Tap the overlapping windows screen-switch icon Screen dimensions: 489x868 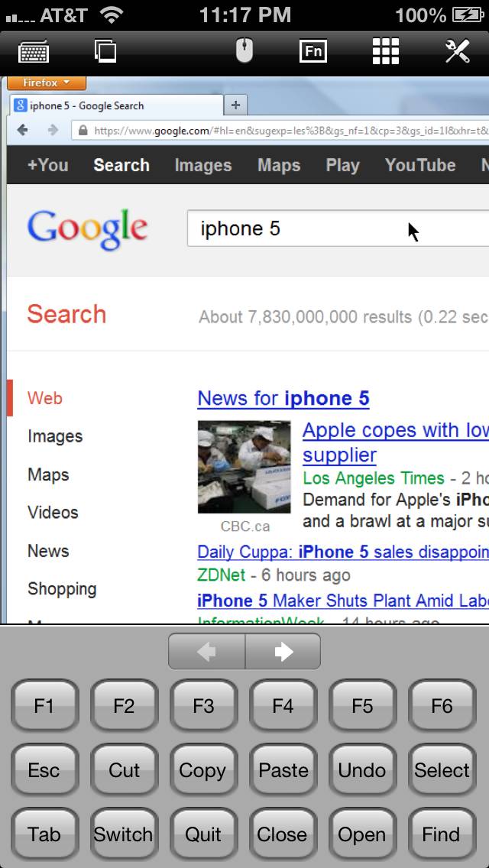105,51
